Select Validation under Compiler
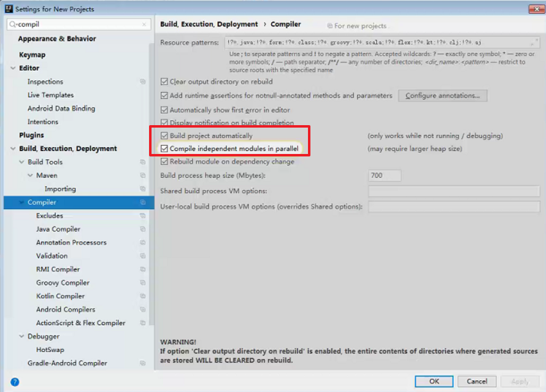 52,256
